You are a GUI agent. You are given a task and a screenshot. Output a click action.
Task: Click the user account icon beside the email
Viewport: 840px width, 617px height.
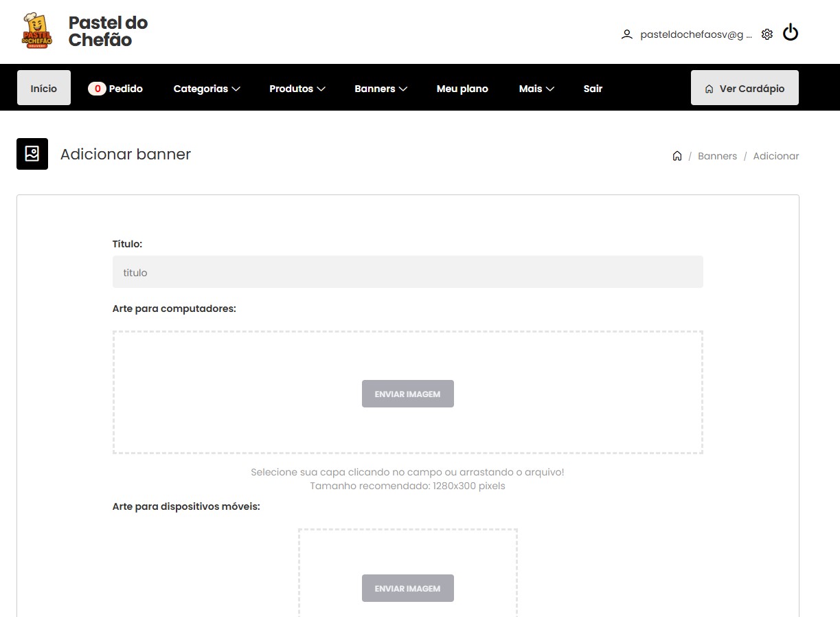pyautogui.click(x=626, y=34)
